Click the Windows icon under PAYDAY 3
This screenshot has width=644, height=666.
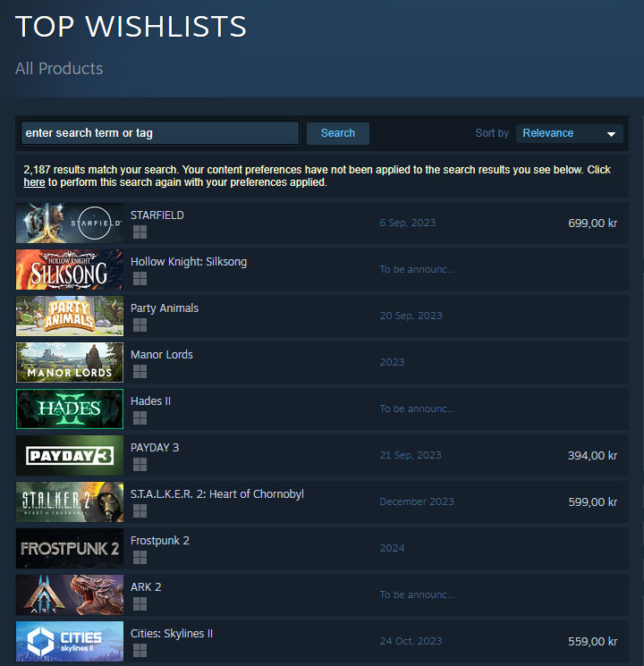pos(140,465)
